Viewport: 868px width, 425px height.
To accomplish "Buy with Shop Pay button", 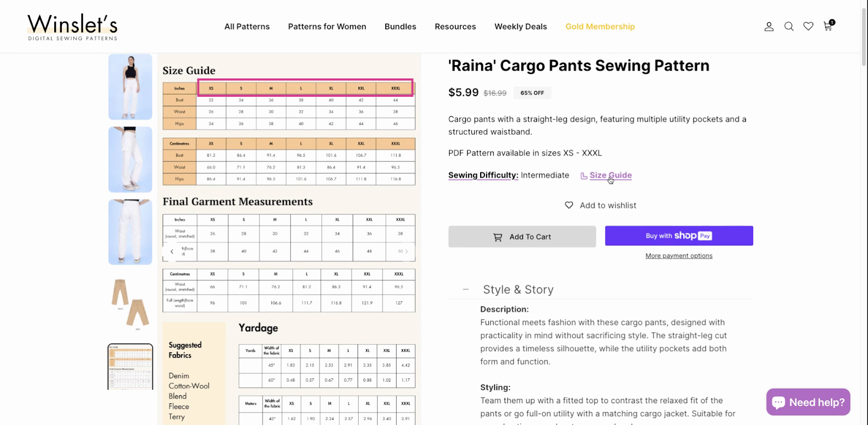I will pyautogui.click(x=679, y=236).
